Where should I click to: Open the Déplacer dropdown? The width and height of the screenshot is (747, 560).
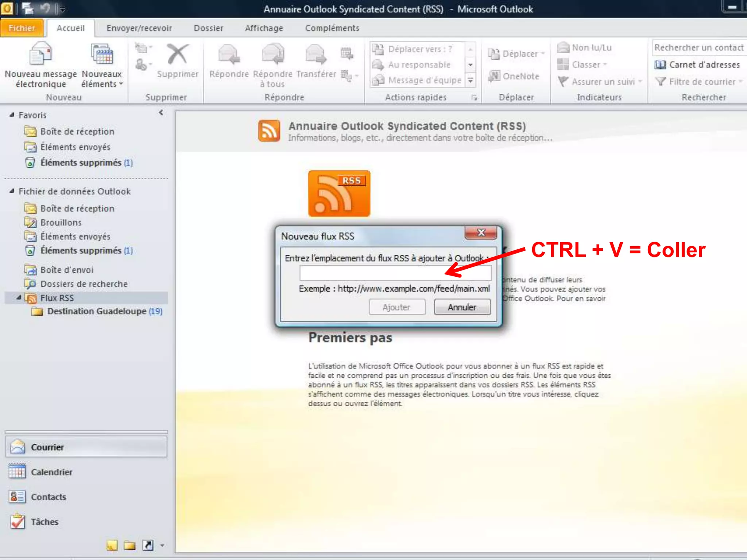coord(516,54)
